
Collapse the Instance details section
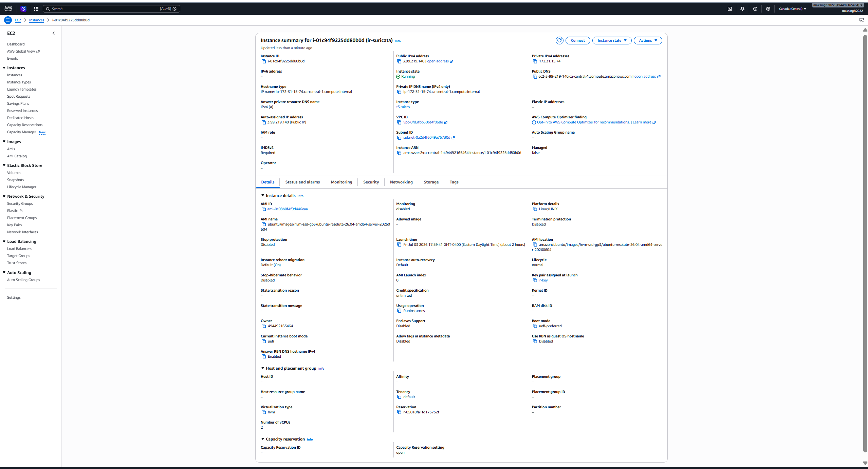click(262, 196)
